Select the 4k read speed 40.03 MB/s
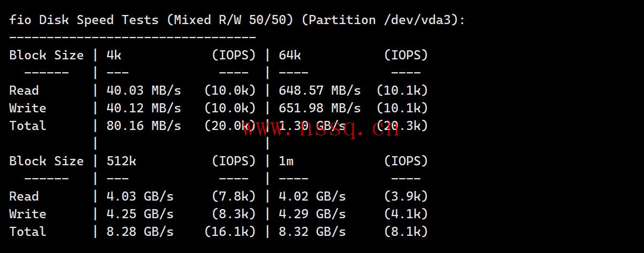The height and width of the screenshot is (253, 644). click(x=144, y=90)
